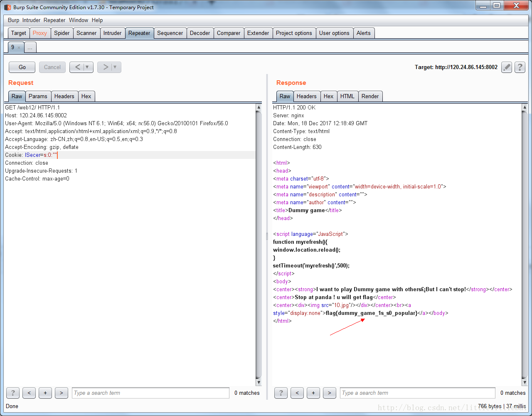The image size is (532, 416).
Task: Go back to previous request in history
Action: tap(77, 67)
